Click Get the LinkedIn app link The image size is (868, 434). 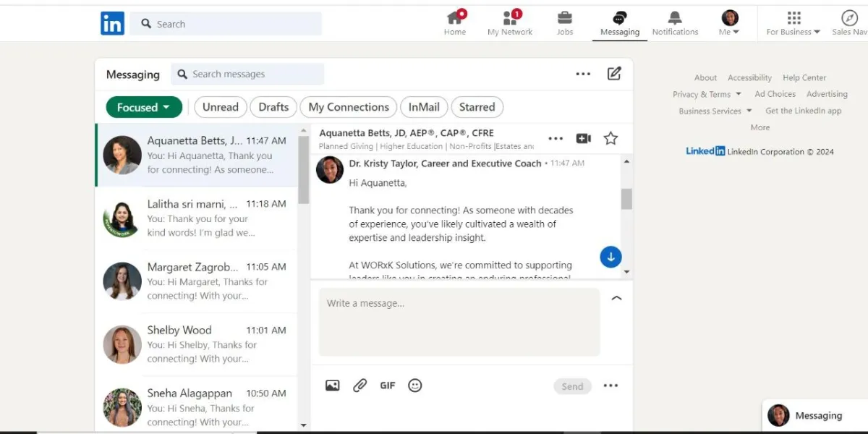(804, 111)
